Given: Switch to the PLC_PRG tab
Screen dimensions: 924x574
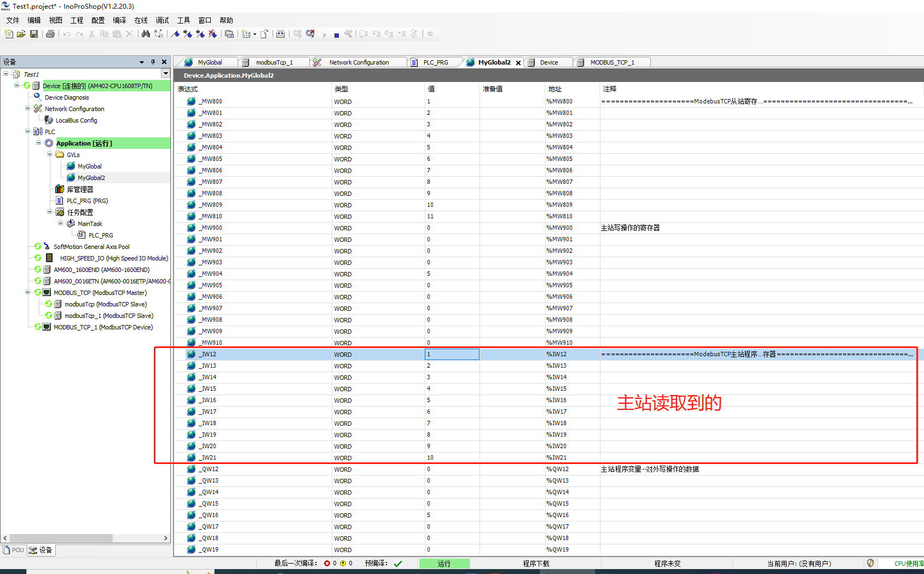Looking at the screenshot, I should coord(436,62).
